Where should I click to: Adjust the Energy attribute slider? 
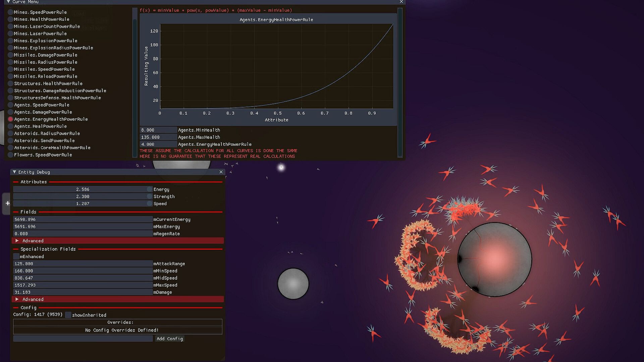pos(83,189)
